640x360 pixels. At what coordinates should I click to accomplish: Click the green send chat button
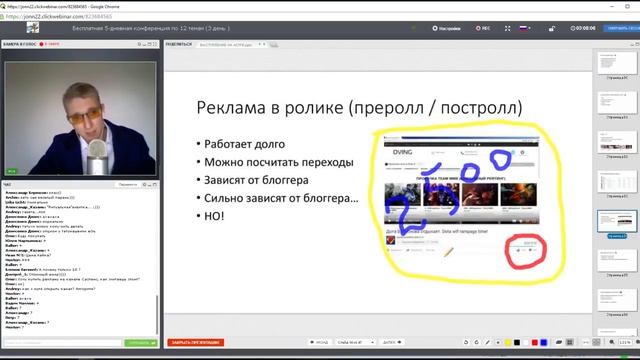coord(141,343)
